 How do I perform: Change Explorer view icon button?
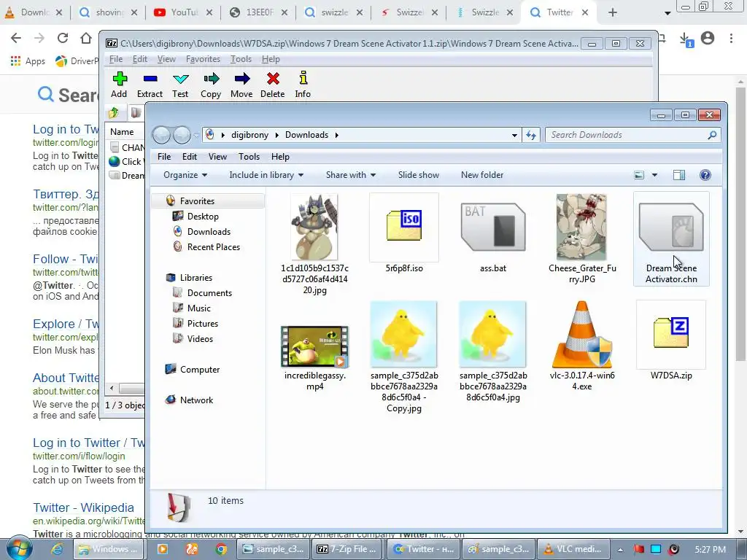click(639, 175)
